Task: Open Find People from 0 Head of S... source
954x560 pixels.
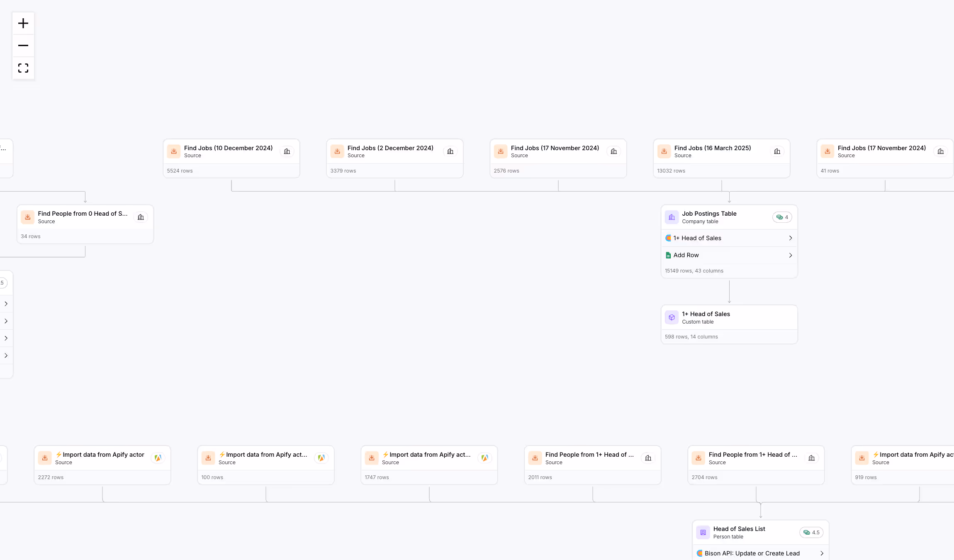Action: coord(83,214)
